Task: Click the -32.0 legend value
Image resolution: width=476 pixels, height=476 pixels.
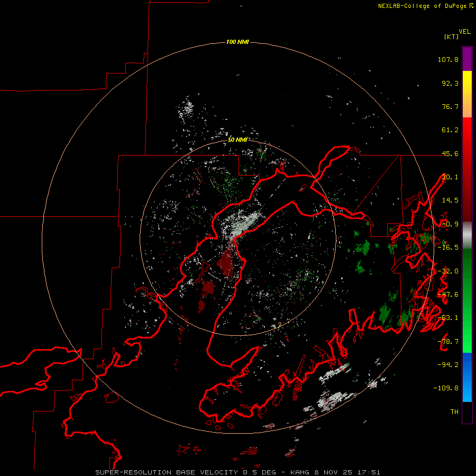Action: pos(448,271)
